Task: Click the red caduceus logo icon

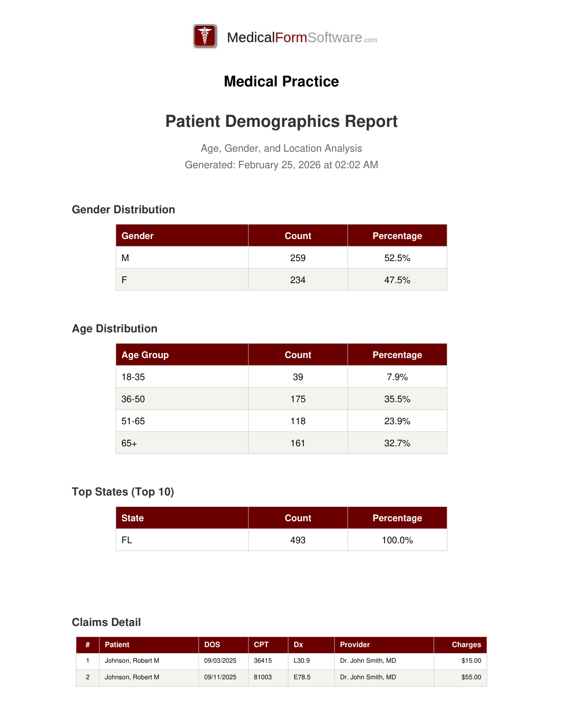Action: click(205, 36)
